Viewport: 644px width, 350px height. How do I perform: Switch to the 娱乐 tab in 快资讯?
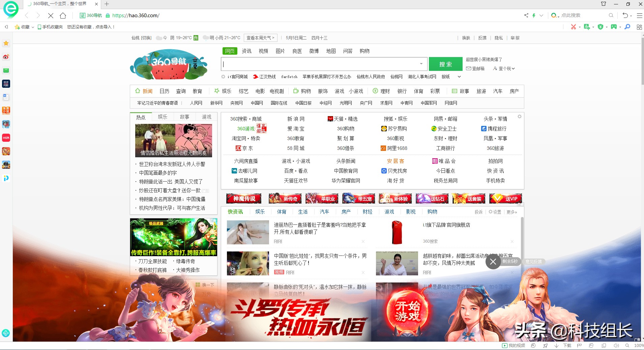click(260, 212)
